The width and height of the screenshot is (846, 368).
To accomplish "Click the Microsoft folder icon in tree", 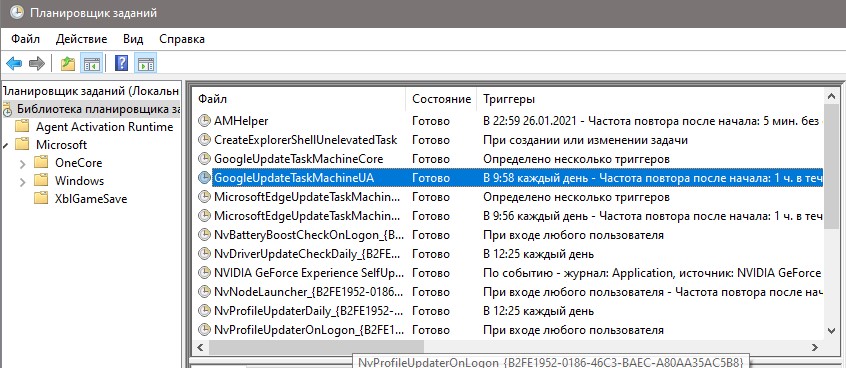I will (x=22, y=145).
